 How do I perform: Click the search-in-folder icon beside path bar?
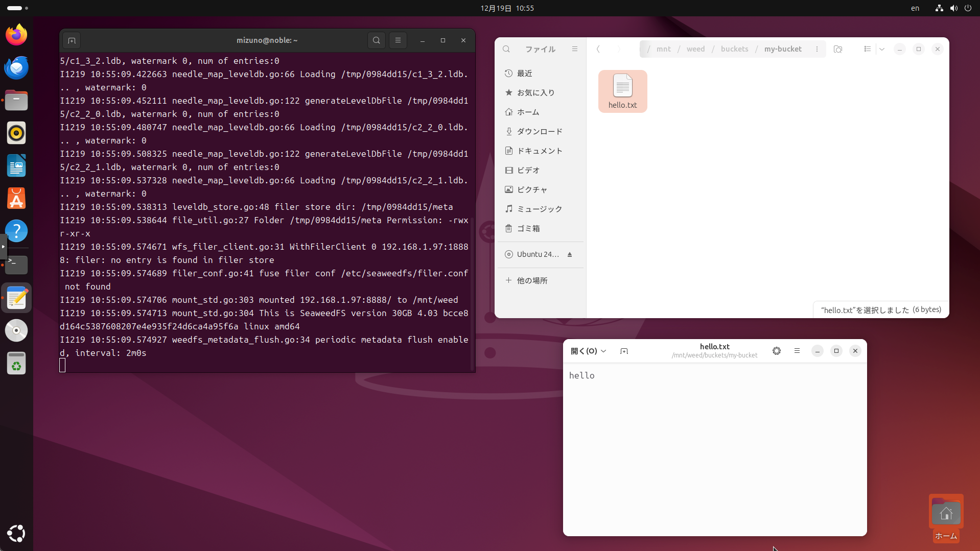tap(838, 49)
